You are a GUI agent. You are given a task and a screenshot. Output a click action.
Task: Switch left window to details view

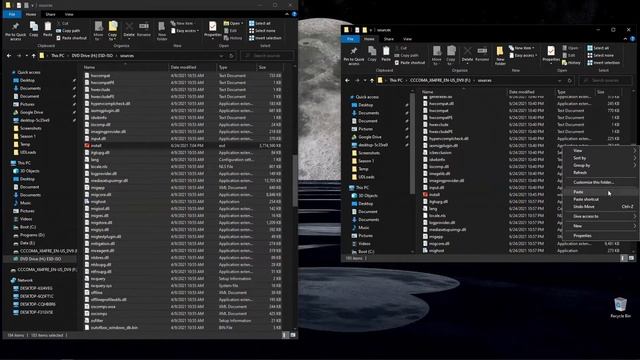coord(285,335)
